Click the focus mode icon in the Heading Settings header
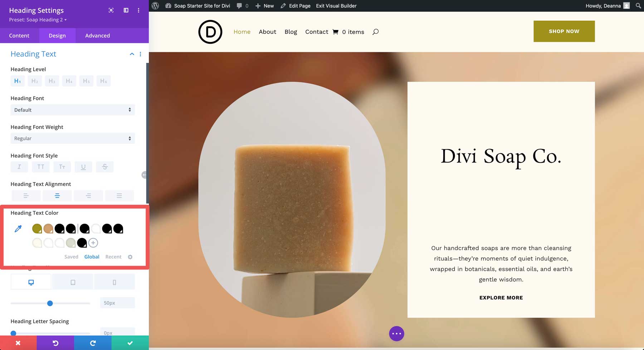This screenshot has height=350, width=644. coord(111,10)
